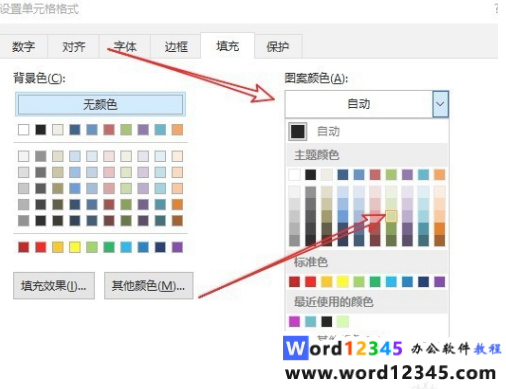The height and width of the screenshot is (389, 506).
Task: Choose magenta recently used color
Action: [294, 321]
